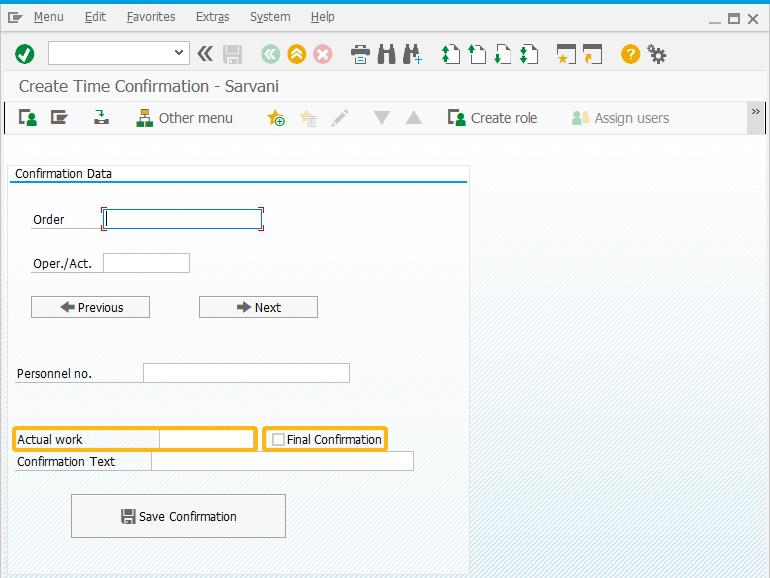Click Save Confirmation button
770x578 pixels.
[178, 516]
